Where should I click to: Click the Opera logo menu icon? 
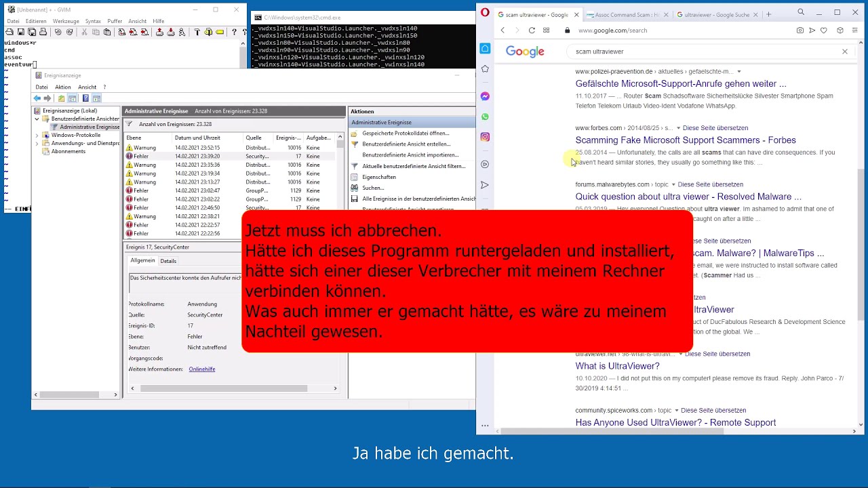click(485, 12)
